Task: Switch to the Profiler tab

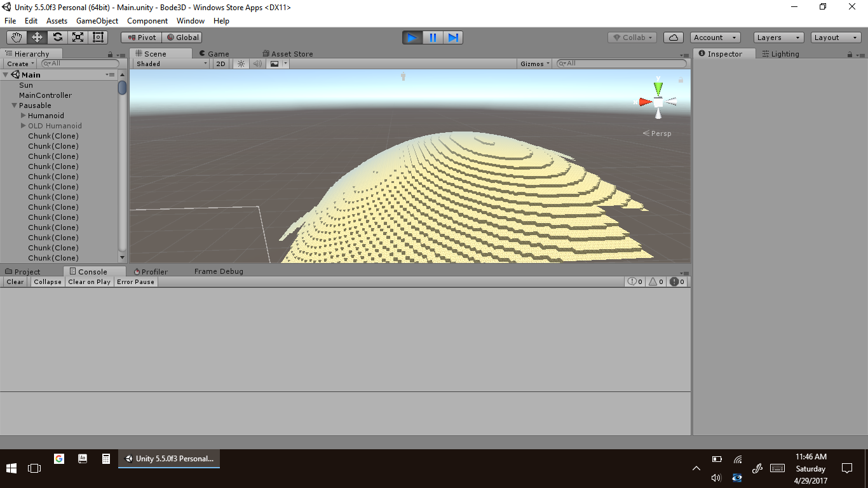Action: (151, 271)
